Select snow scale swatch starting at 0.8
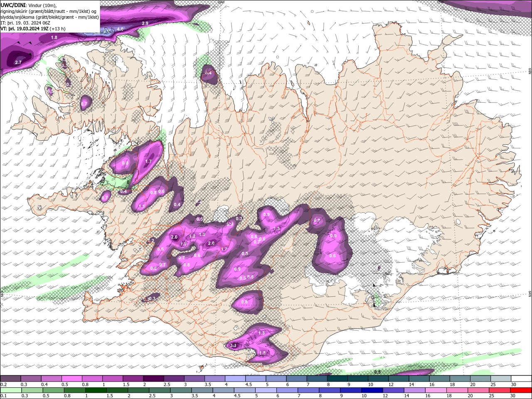 (92, 379)
